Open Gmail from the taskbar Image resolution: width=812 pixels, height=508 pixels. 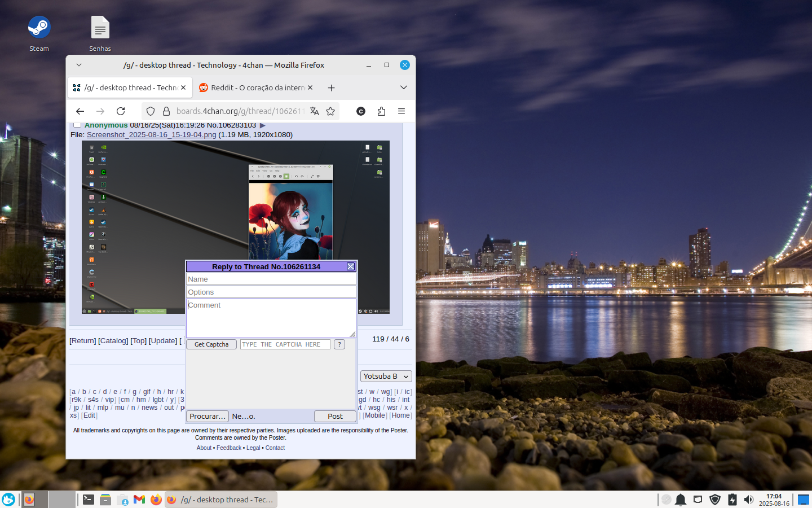tap(139, 500)
